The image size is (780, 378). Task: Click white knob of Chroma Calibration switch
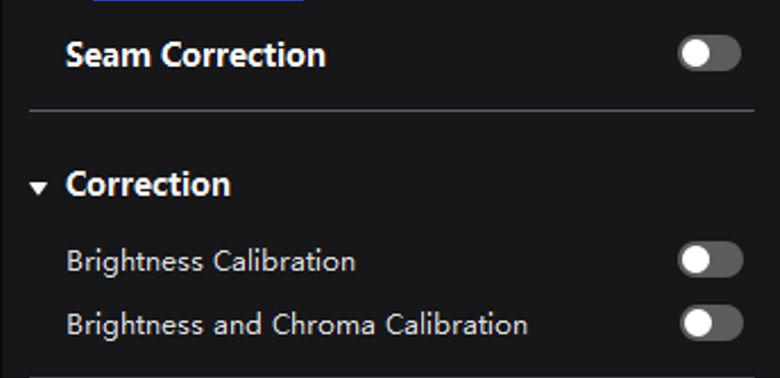[x=697, y=323]
